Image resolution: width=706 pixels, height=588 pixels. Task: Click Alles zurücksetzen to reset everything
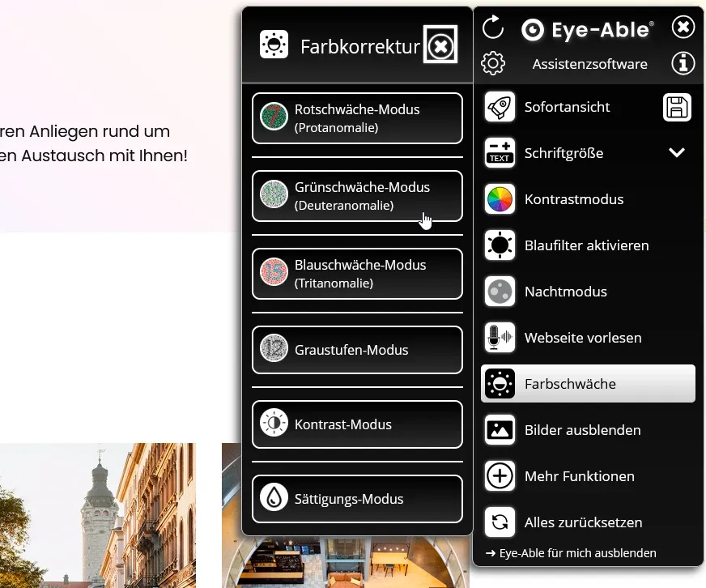[x=587, y=522]
